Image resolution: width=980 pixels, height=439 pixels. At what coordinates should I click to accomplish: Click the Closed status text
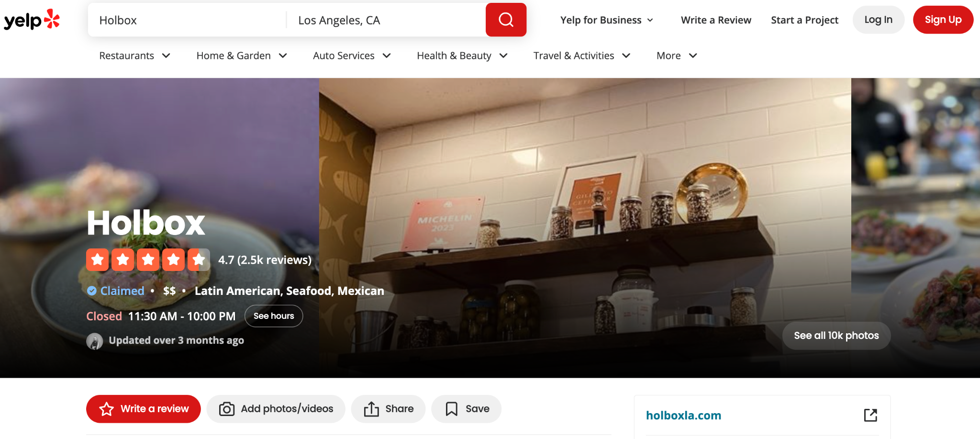104,316
